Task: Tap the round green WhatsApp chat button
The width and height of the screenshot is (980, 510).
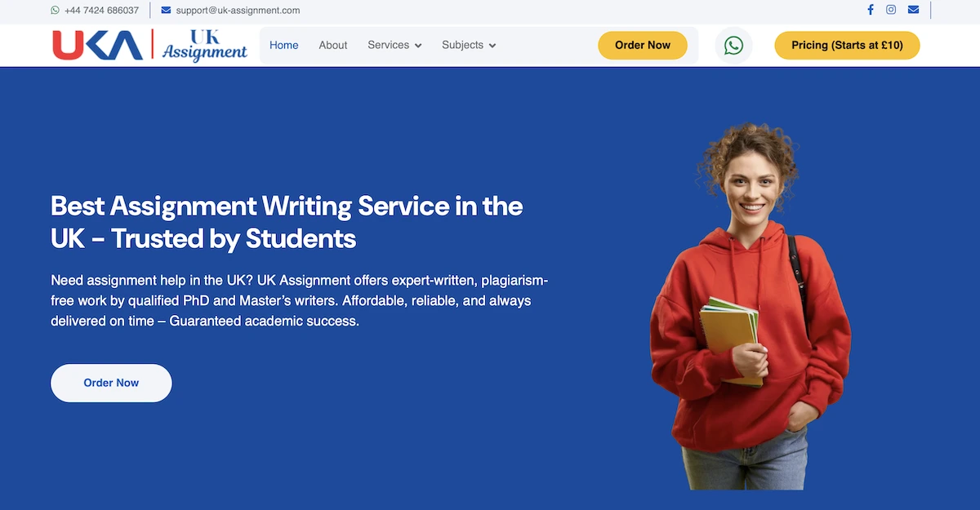Action: 733,46
